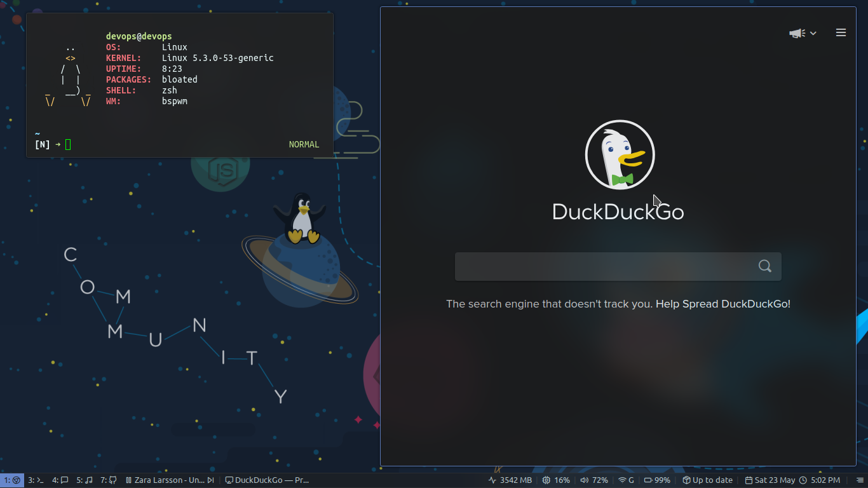
Task: Click the megaphone icon in DuckDuckGo
Action: 797,33
